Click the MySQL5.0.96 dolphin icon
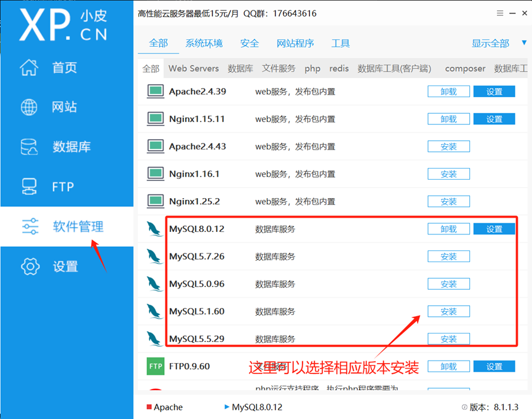 coord(154,284)
